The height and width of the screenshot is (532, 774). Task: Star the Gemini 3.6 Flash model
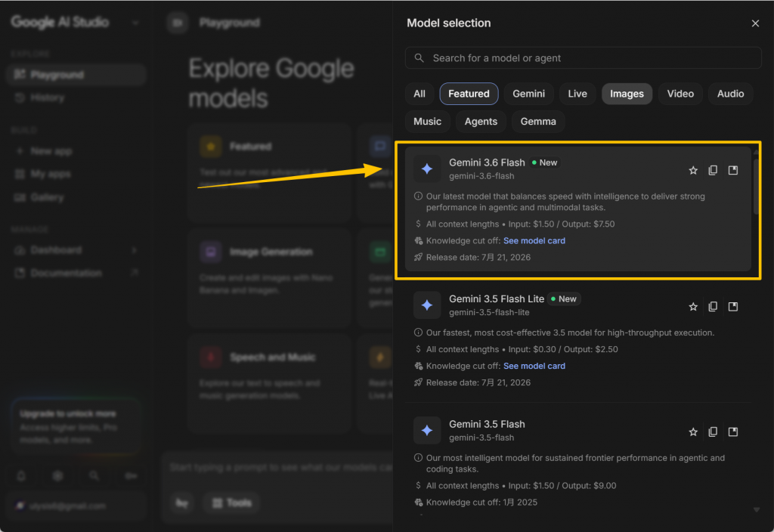tap(693, 170)
